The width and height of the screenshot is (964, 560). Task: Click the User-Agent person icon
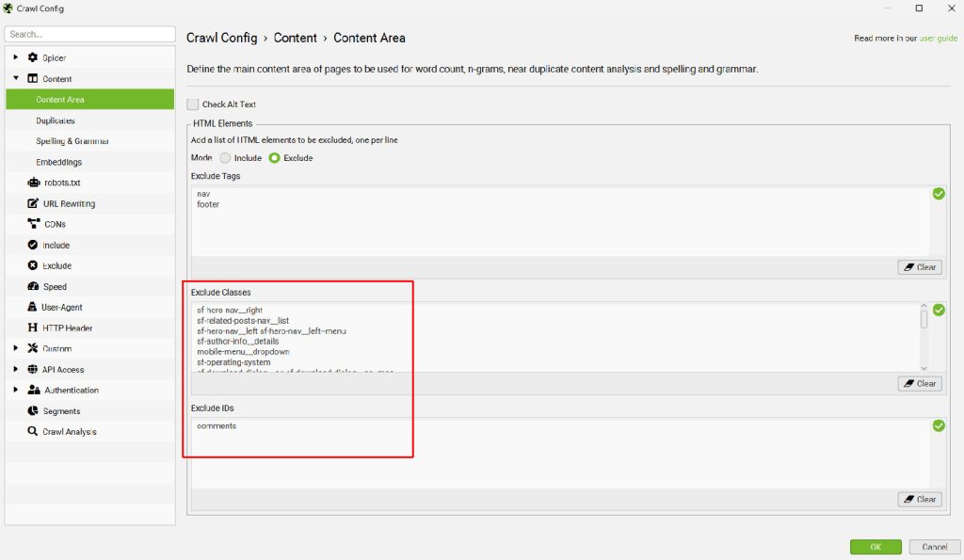coord(32,306)
